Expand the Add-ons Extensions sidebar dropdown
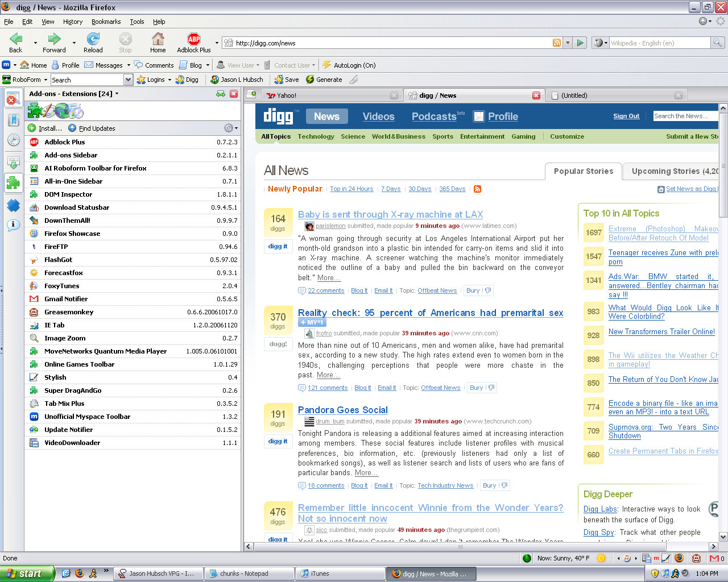The height and width of the screenshot is (582, 728). [x=117, y=94]
